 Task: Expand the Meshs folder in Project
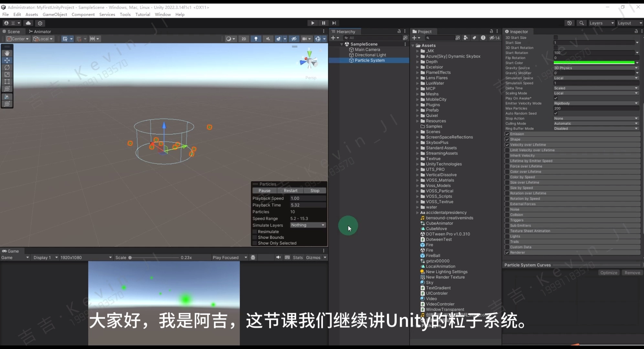pyautogui.click(x=418, y=94)
